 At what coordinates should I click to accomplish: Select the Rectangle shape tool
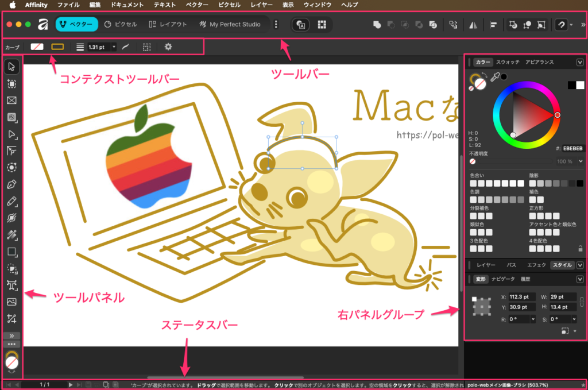click(12, 252)
